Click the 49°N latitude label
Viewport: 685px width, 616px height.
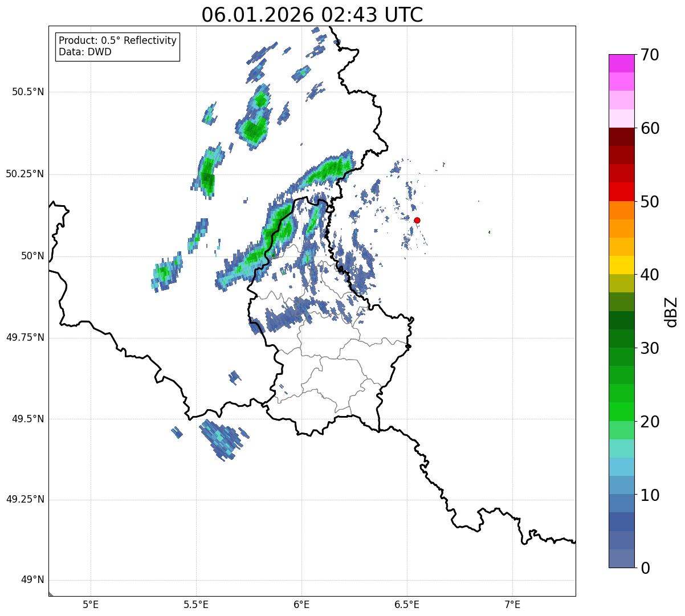(32, 580)
